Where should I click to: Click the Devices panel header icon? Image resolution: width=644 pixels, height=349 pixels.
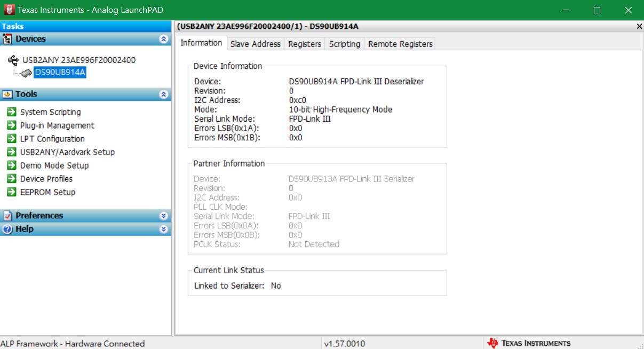(x=7, y=38)
